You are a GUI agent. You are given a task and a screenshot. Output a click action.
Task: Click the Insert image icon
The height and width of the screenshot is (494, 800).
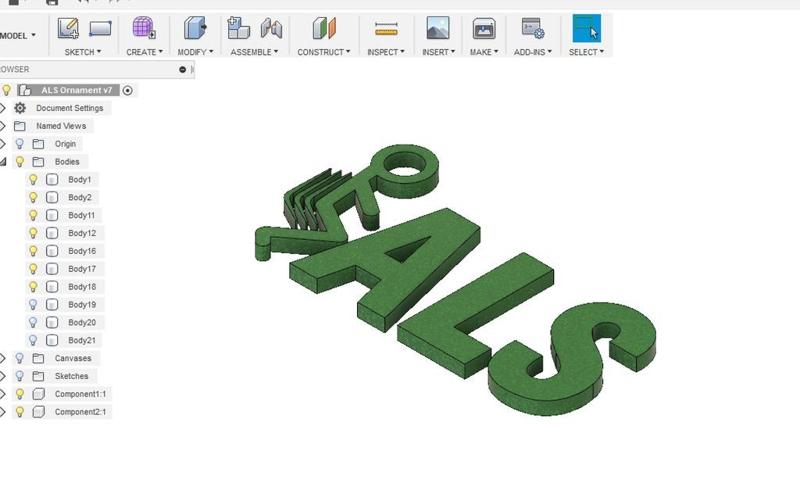point(438,28)
